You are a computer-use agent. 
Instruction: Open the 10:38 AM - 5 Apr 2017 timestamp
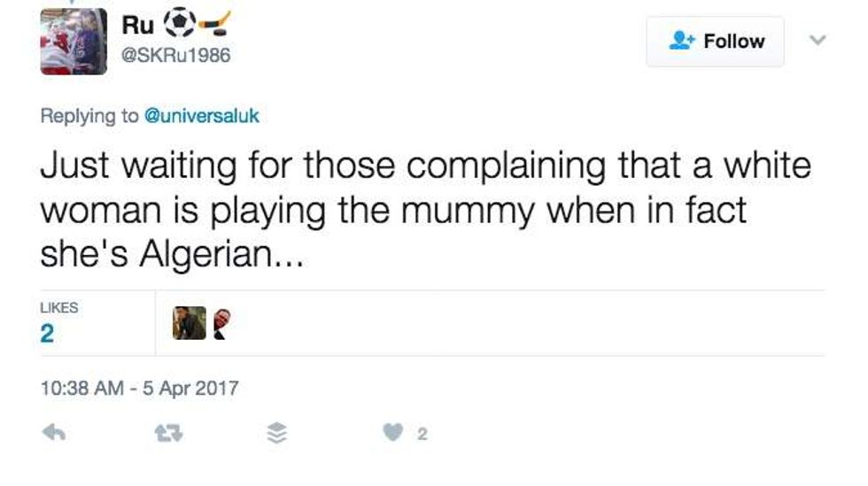pyautogui.click(x=140, y=388)
